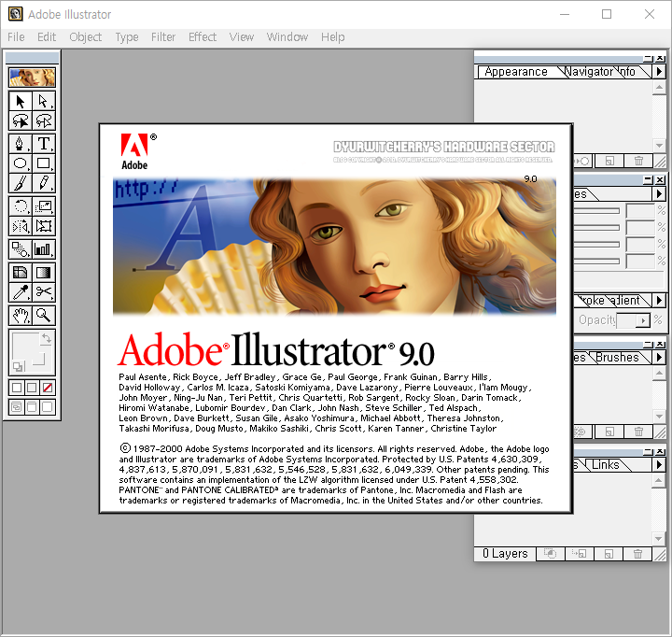Reset to default fill and stroke icon
672x637 pixels.
coord(19,367)
